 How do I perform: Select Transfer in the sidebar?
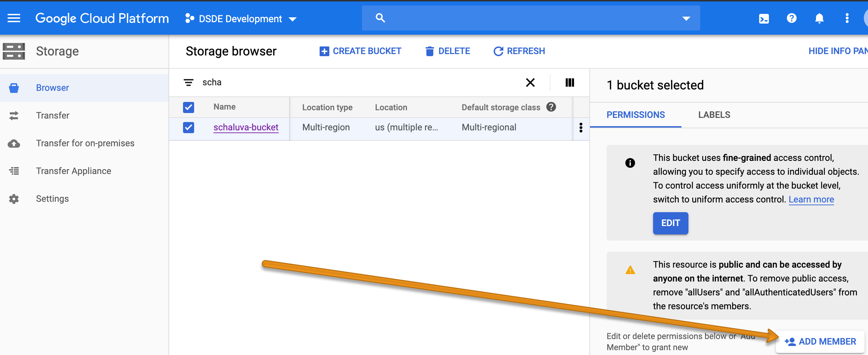[x=84, y=115]
